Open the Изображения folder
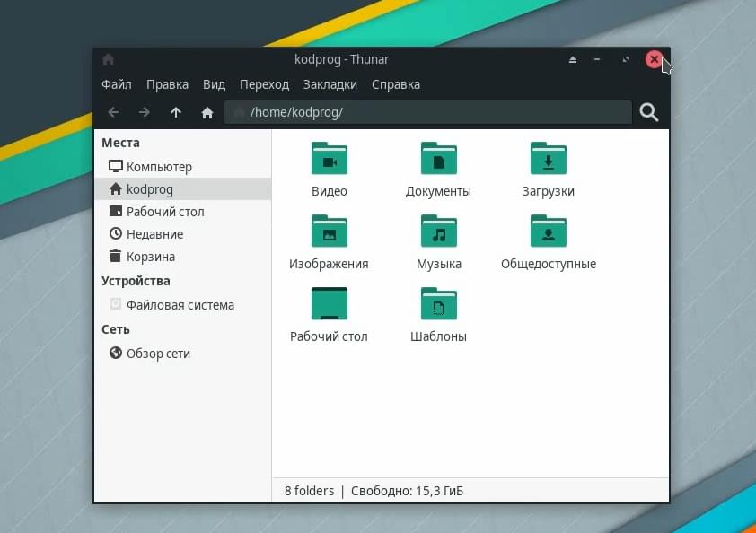 tap(329, 242)
